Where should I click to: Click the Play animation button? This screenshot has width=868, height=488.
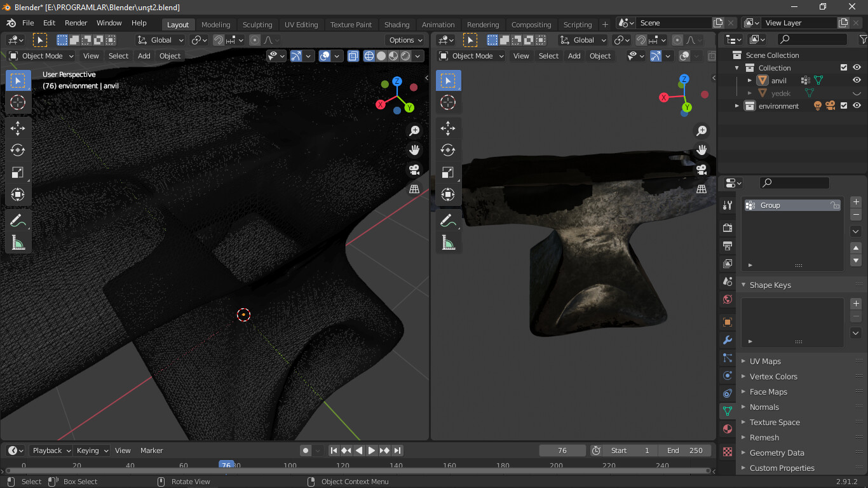[x=372, y=451]
